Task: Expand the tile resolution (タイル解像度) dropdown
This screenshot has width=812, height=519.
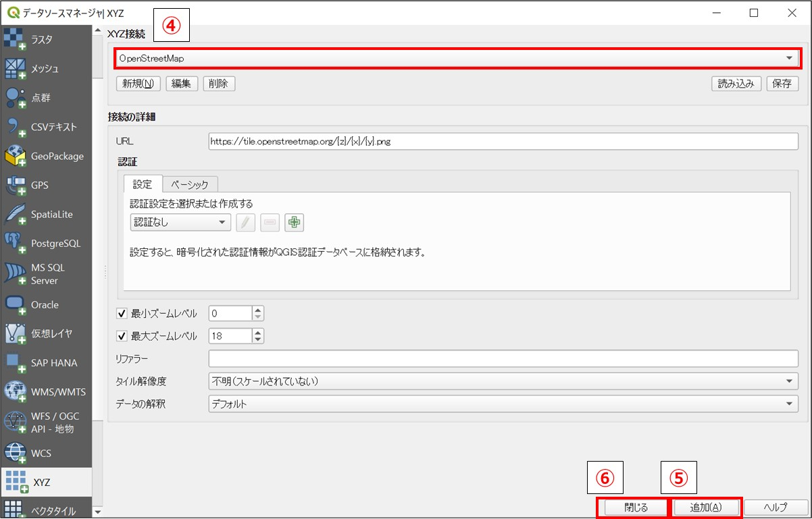Action: pos(503,381)
